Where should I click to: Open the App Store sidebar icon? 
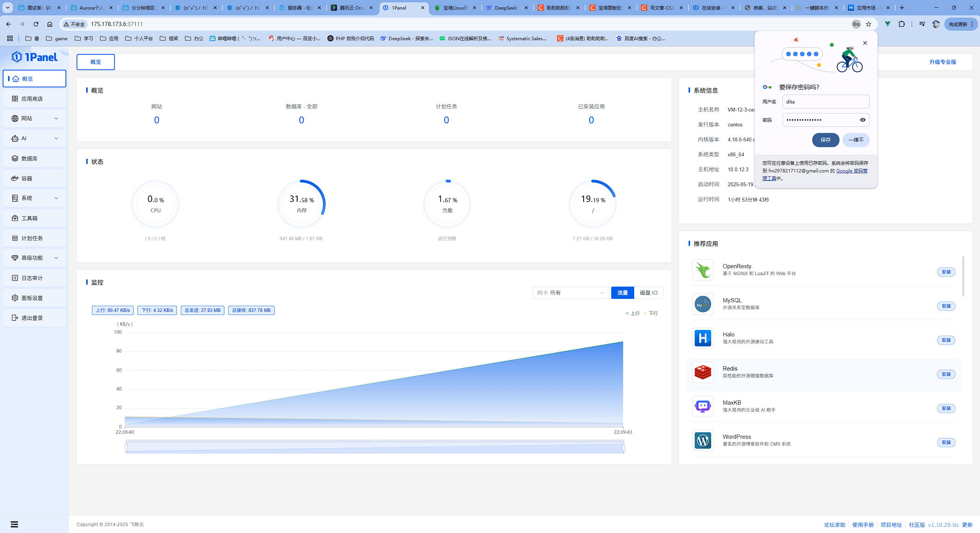coord(15,99)
